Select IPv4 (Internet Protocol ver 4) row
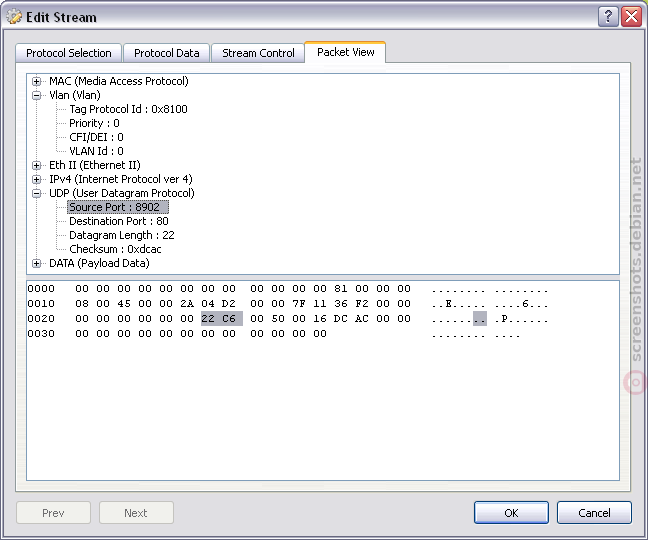The image size is (648, 540). [121, 179]
